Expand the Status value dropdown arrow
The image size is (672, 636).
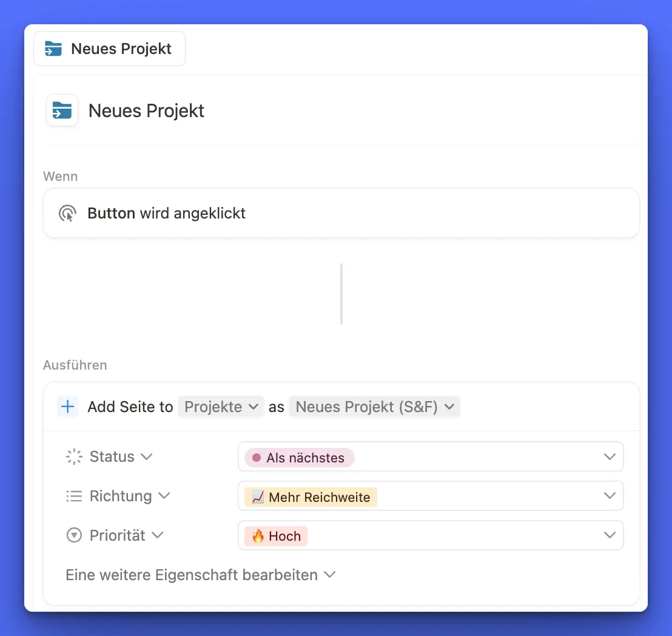(610, 457)
